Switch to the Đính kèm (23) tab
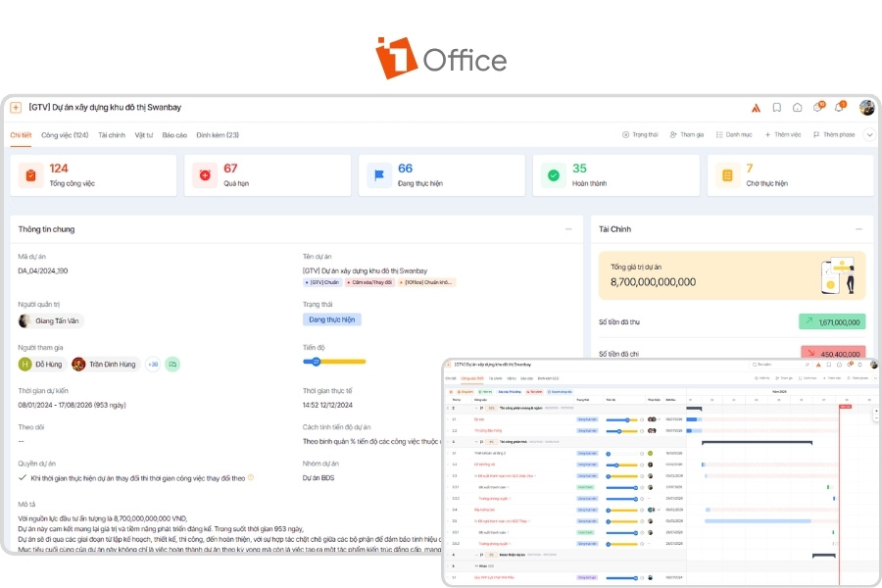 (218, 135)
